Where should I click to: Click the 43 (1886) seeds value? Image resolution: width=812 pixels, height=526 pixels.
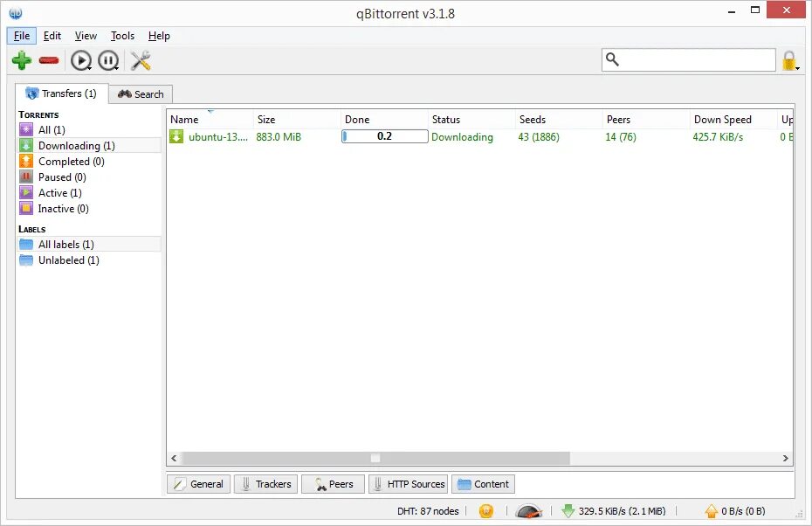click(x=539, y=137)
